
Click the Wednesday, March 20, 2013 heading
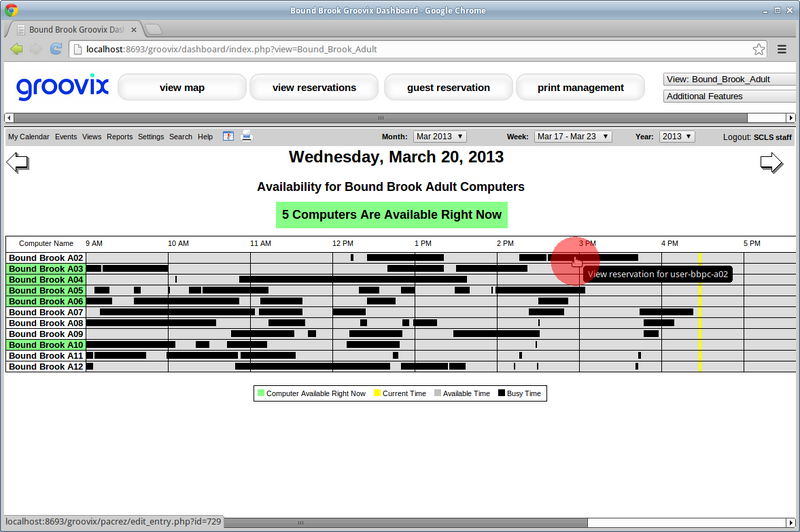396,157
